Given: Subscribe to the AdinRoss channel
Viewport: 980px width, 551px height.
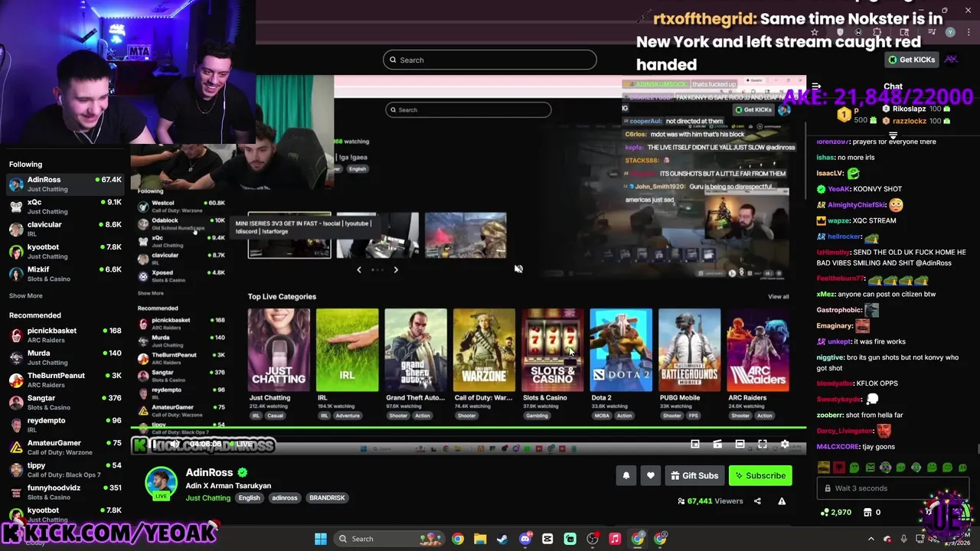Looking at the screenshot, I should coord(760,475).
